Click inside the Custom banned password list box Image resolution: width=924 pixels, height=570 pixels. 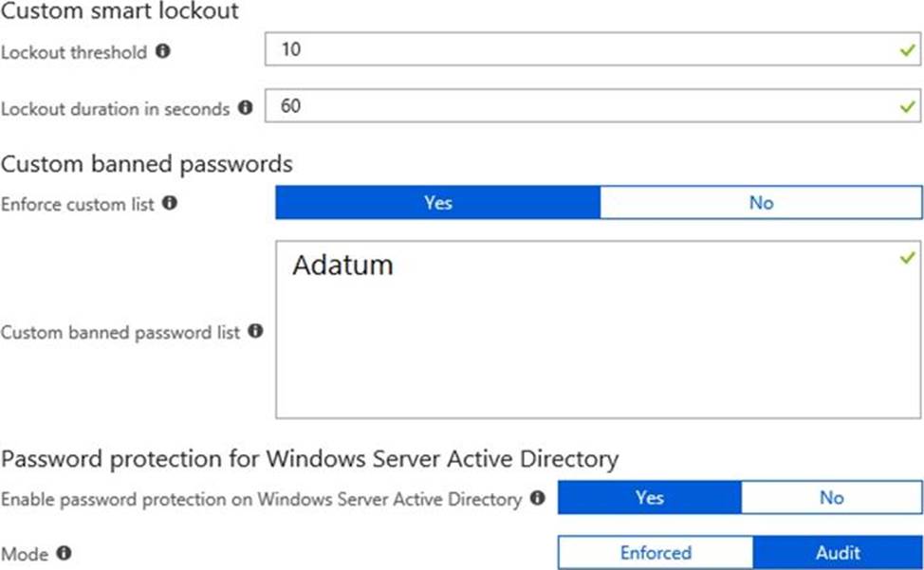pyautogui.click(x=598, y=341)
